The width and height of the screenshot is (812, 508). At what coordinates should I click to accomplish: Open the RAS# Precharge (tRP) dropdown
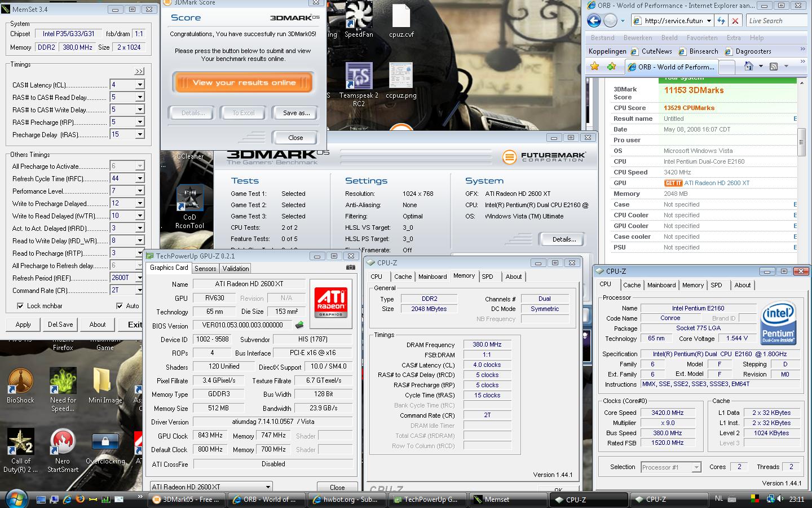(139, 122)
